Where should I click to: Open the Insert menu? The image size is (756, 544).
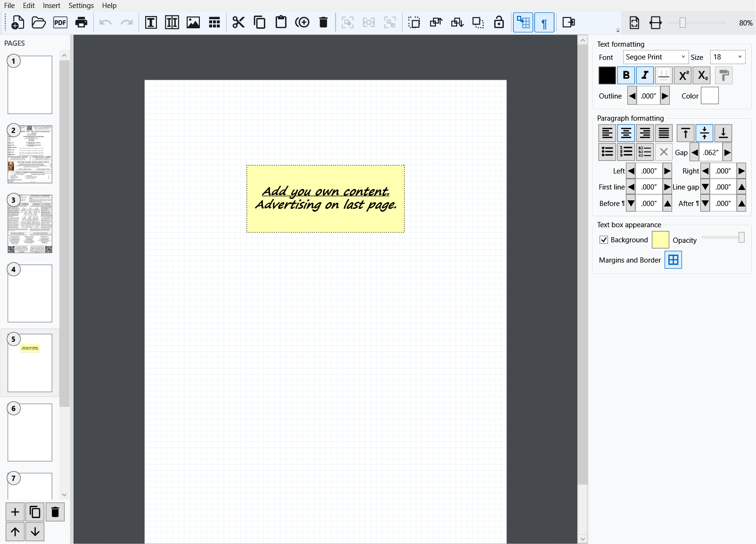[51, 6]
